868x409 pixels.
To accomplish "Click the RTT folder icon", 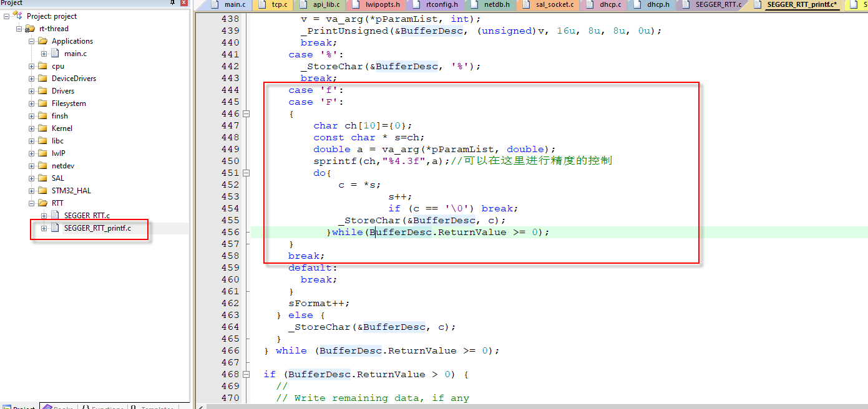I will click(x=42, y=203).
